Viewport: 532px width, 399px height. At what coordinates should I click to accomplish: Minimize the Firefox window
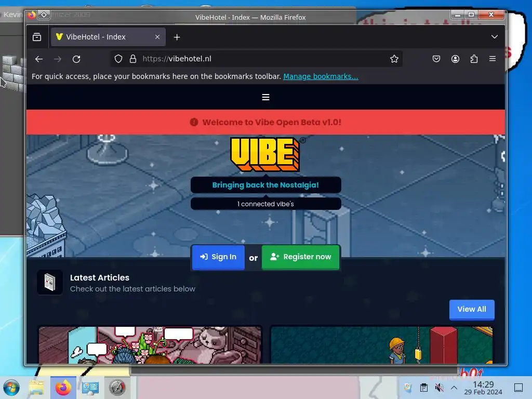point(458,15)
